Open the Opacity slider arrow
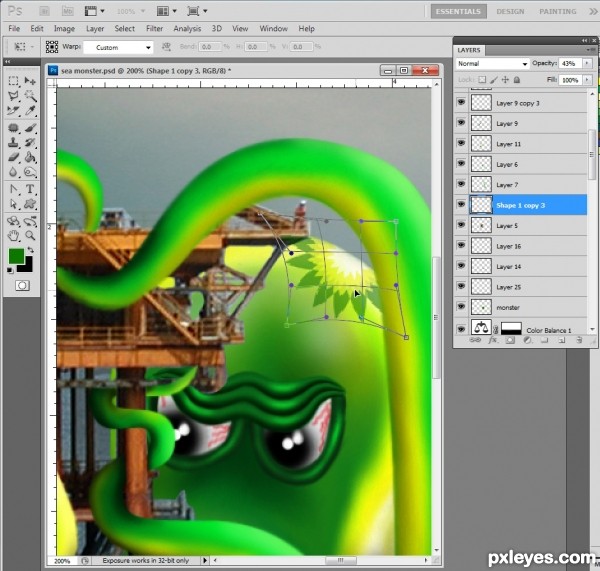The image size is (600, 571). coord(587,64)
